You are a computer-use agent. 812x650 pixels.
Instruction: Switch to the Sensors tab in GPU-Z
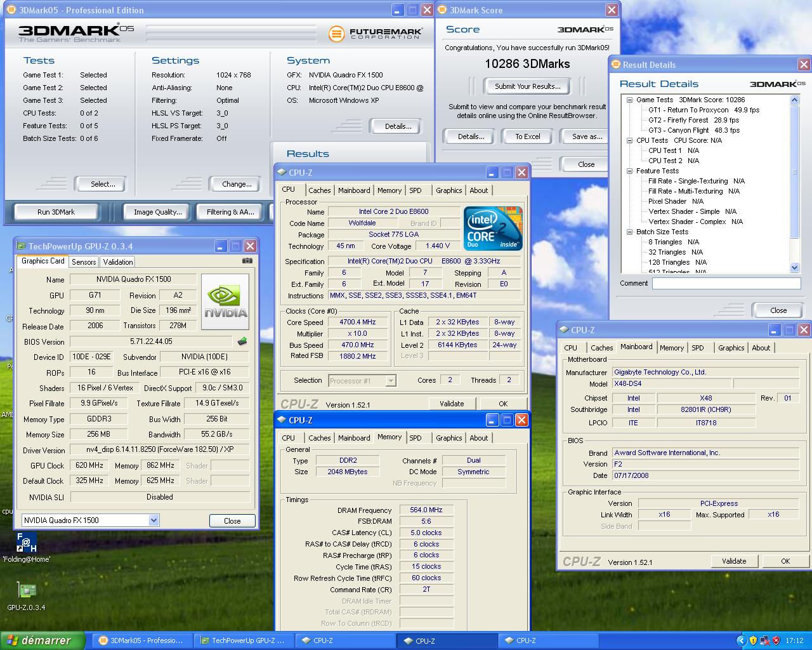point(84,262)
